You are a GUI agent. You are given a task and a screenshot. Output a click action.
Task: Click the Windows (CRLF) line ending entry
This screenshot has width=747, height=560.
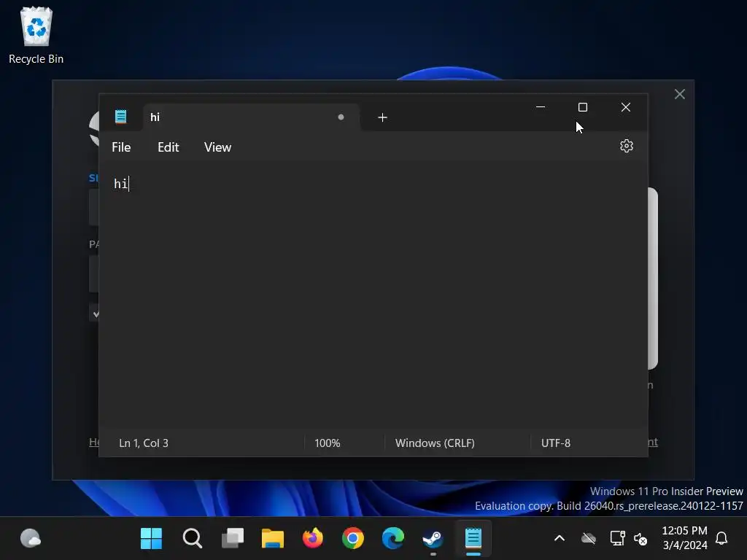[x=435, y=443]
